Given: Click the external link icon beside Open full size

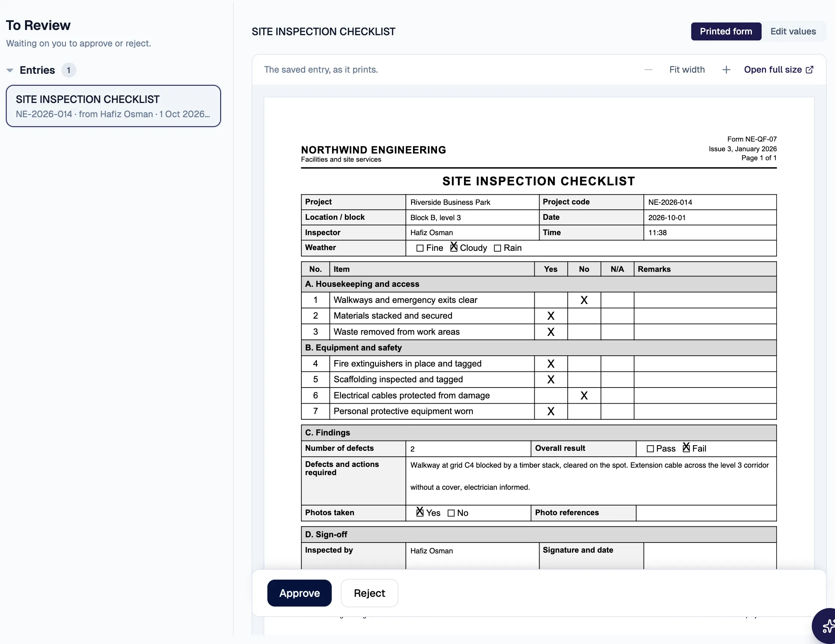Looking at the screenshot, I should 810,70.
